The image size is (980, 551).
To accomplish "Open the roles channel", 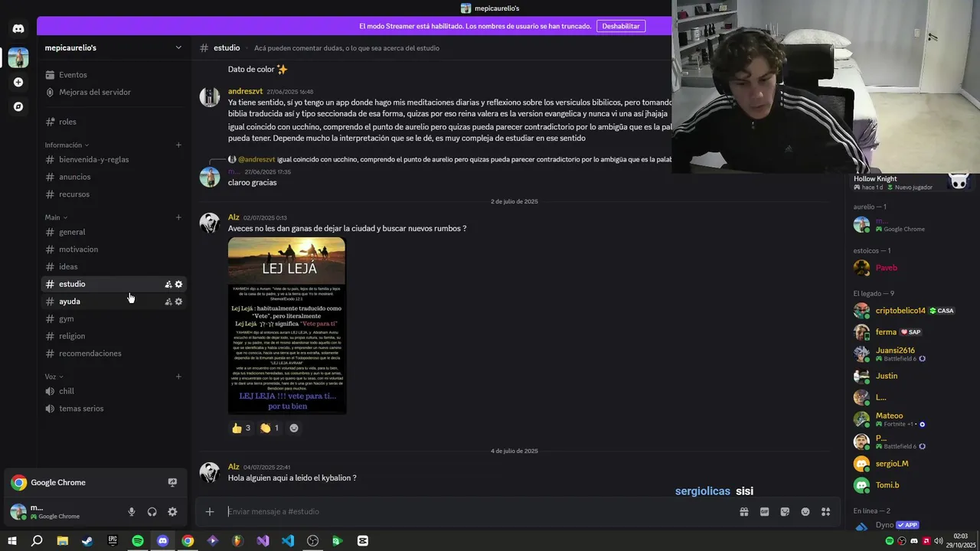I will [x=113, y=122].
